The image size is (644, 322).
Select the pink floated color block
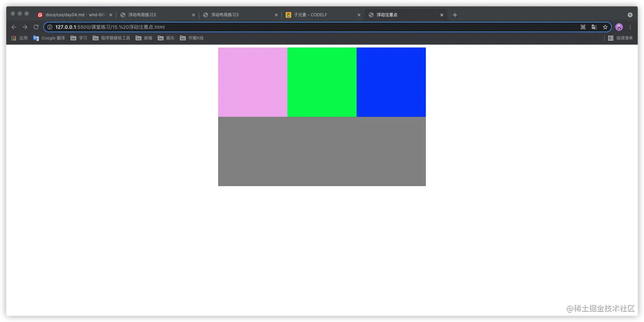point(253,82)
